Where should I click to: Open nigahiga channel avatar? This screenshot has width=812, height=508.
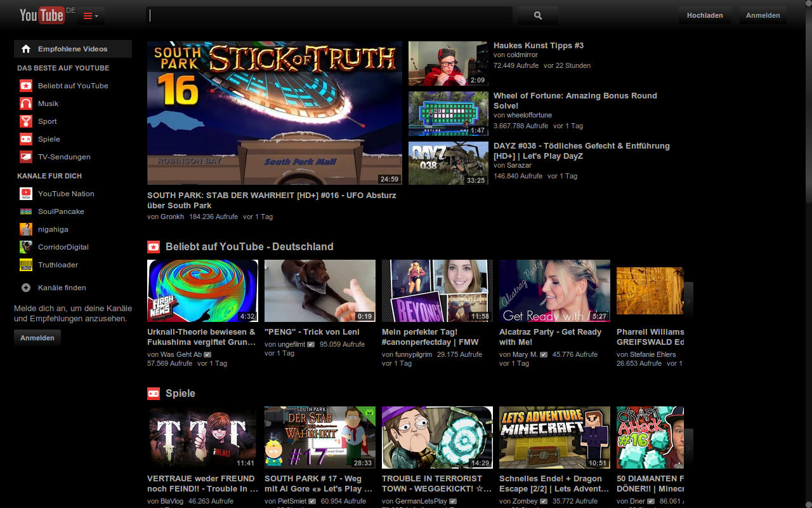[x=26, y=229]
